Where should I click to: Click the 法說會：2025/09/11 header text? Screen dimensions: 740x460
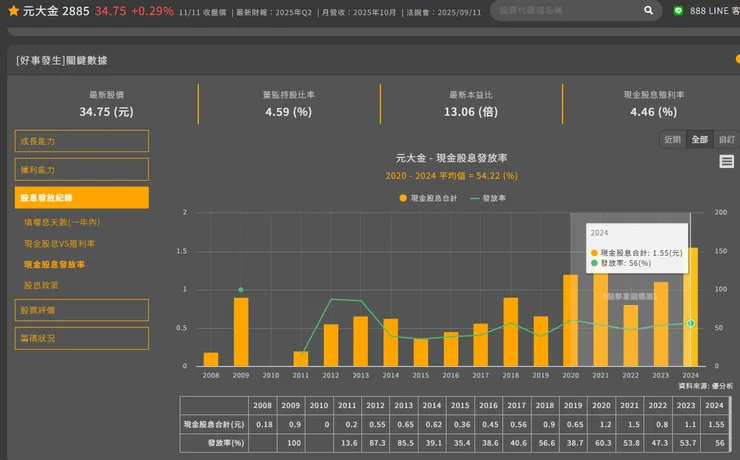pyautogui.click(x=444, y=12)
